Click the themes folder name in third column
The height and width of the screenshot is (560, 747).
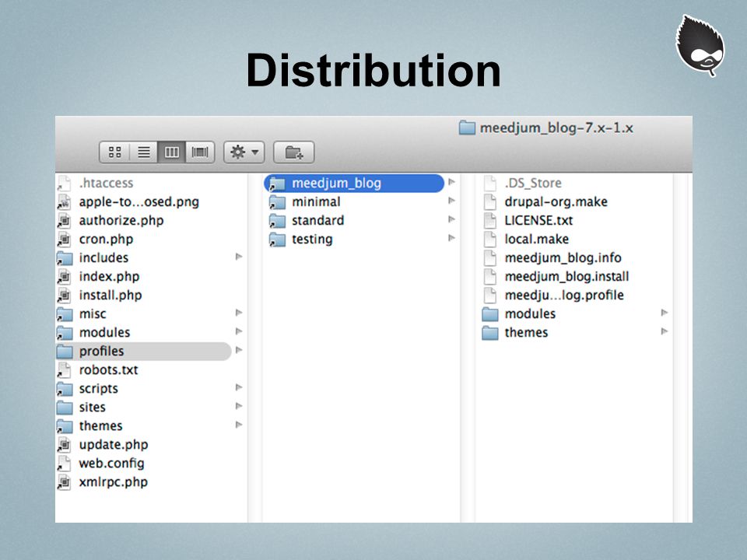pyautogui.click(x=527, y=333)
